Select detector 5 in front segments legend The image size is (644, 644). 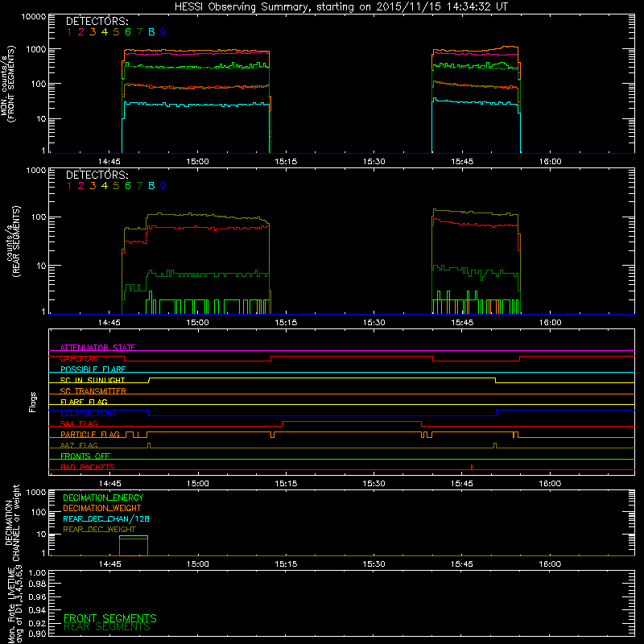pos(116,32)
